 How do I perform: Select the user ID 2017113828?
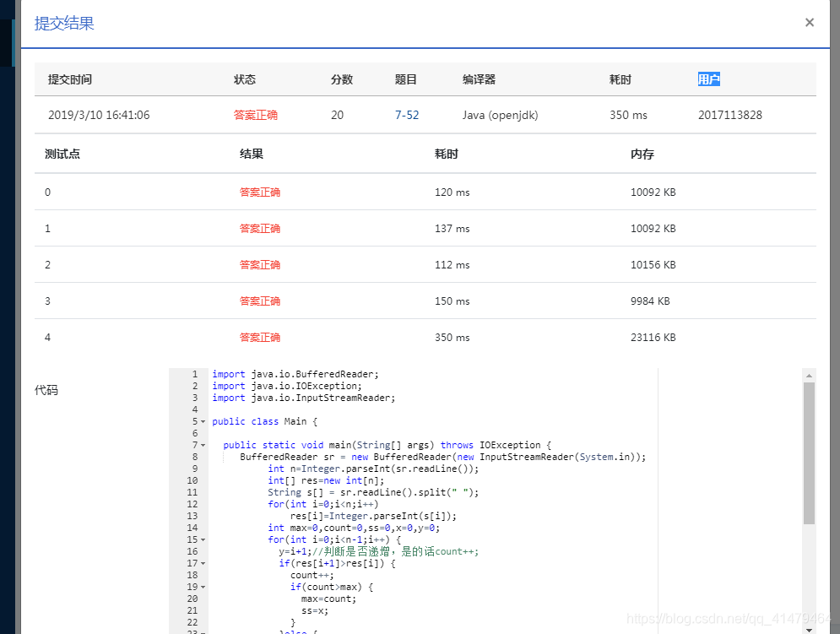tap(730, 115)
